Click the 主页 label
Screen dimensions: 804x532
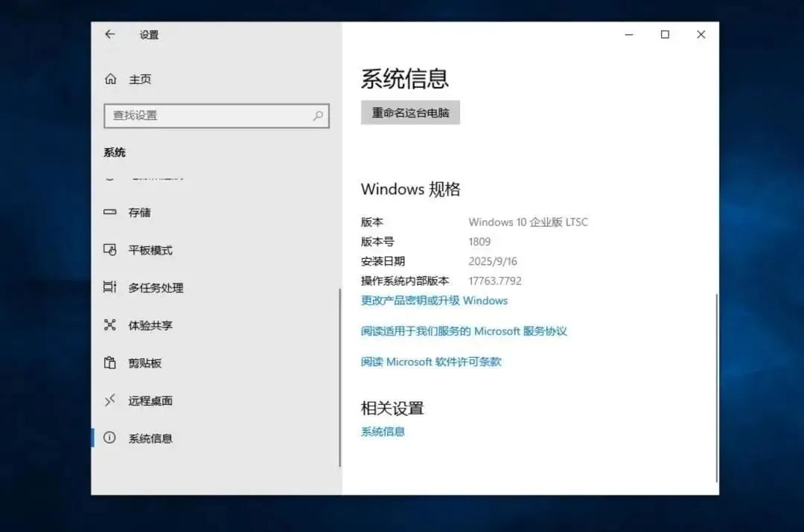coord(140,80)
